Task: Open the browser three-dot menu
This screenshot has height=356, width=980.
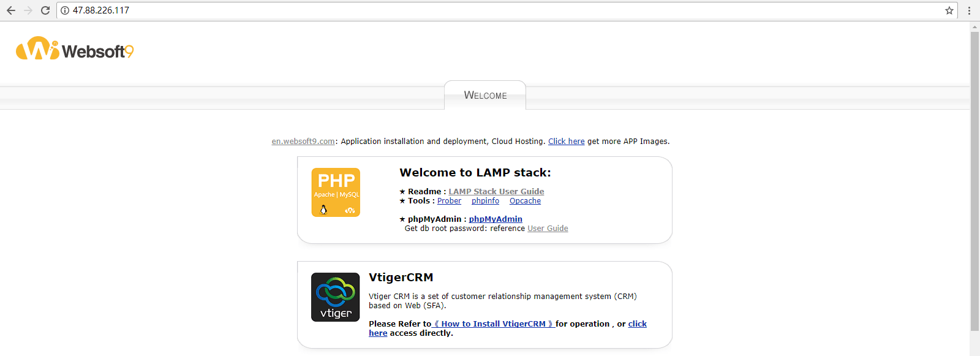Action: [x=969, y=10]
